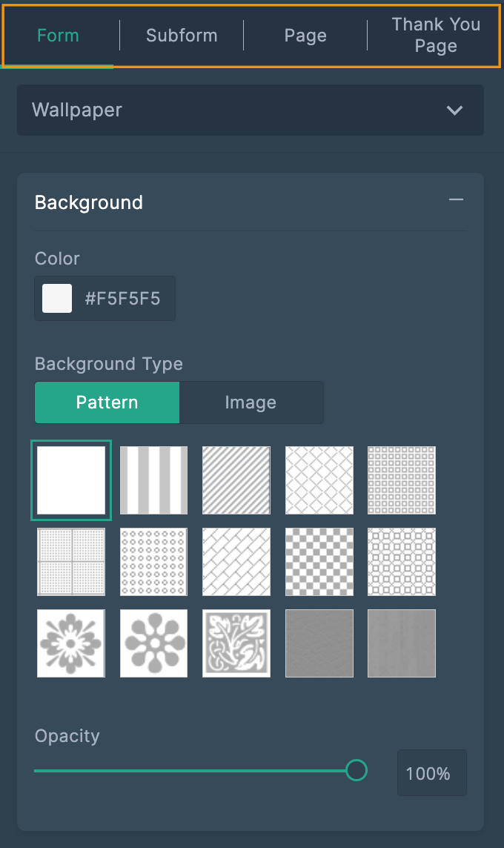Switch to the Thank You Page tab

point(436,35)
